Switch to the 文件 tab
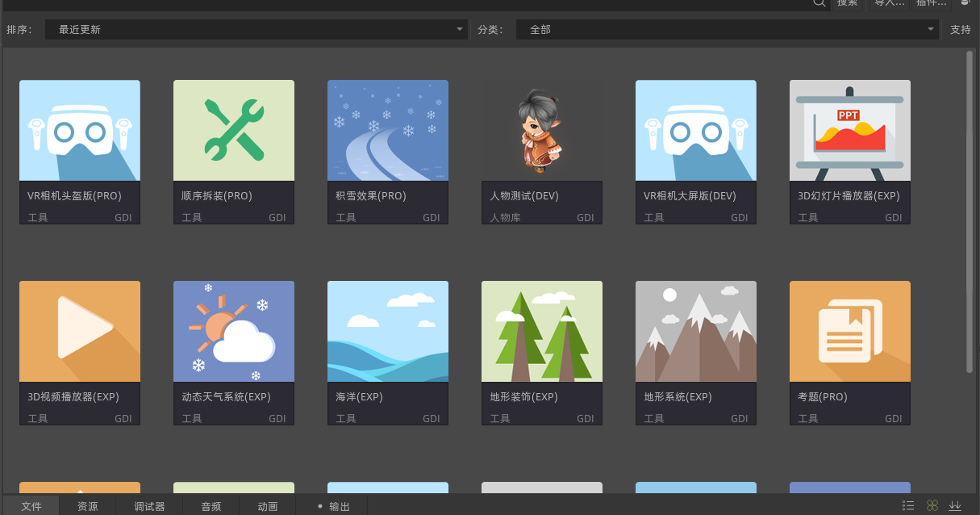Screen dimensions: 980x515 tap(31, 506)
